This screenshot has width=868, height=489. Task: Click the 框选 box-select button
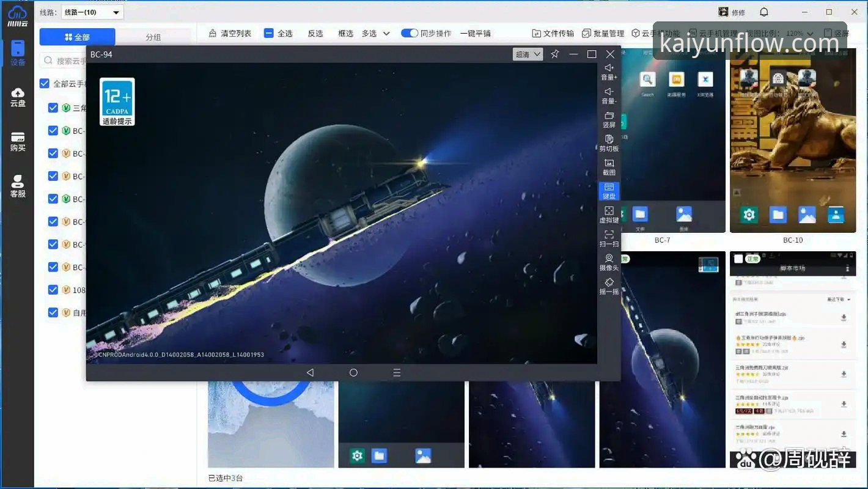tap(346, 33)
